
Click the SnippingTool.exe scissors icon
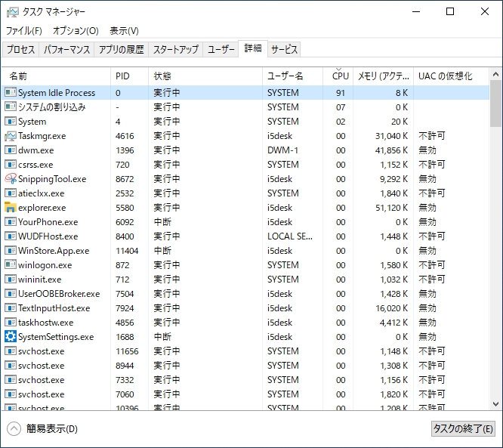pos(11,179)
